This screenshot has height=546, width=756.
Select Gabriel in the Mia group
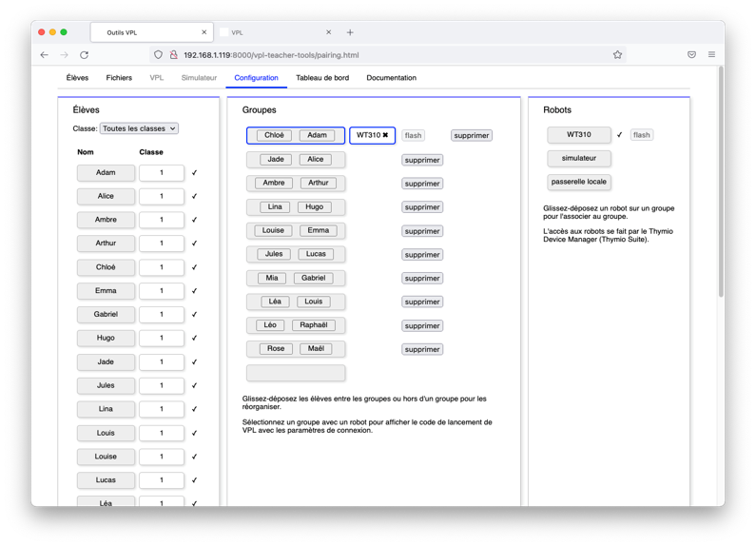(314, 278)
